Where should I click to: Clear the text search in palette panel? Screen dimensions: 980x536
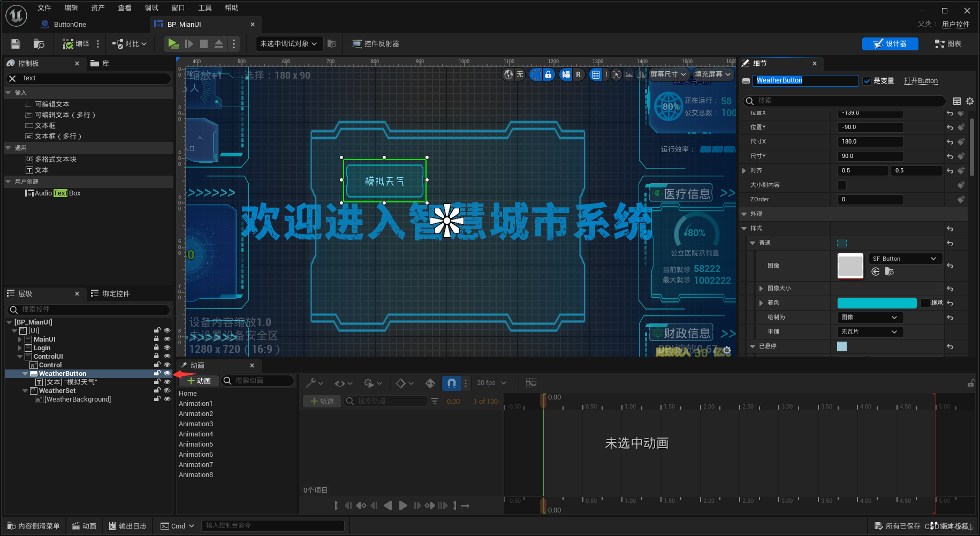click(13, 78)
